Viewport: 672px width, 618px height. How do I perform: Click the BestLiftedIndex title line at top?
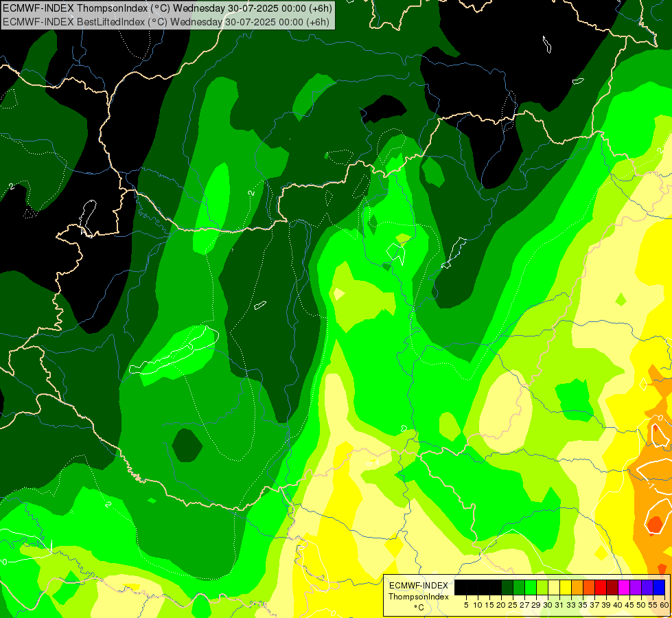coord(166,22)
